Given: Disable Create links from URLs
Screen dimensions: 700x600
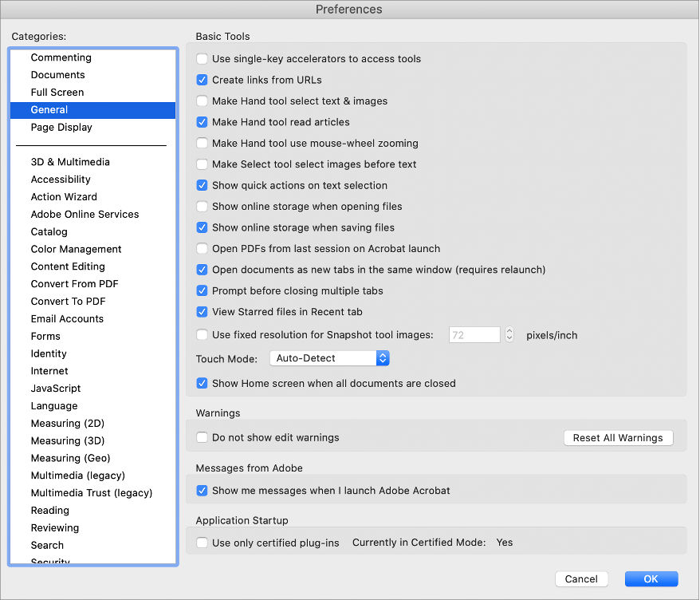Looking at the screenshot, I should pyautogui.click(x=202, y=80).
